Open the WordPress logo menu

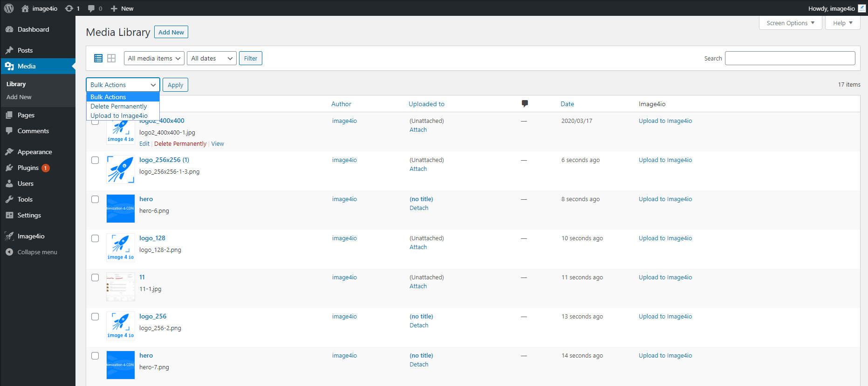coord(9,8)
